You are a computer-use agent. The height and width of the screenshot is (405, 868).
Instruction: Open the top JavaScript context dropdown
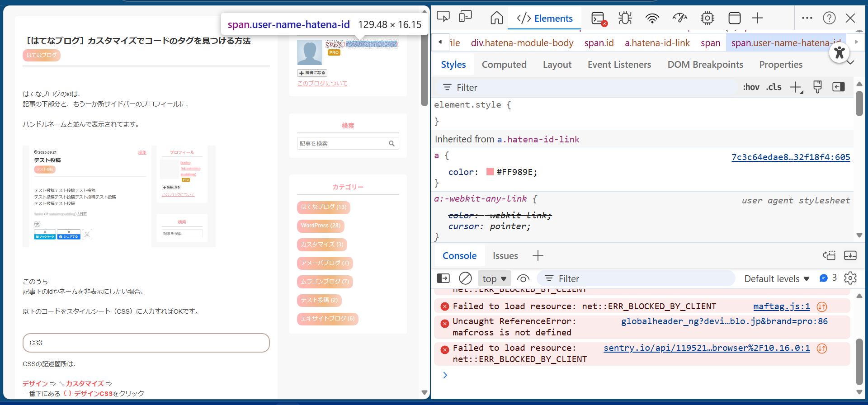tap(494, 279)
